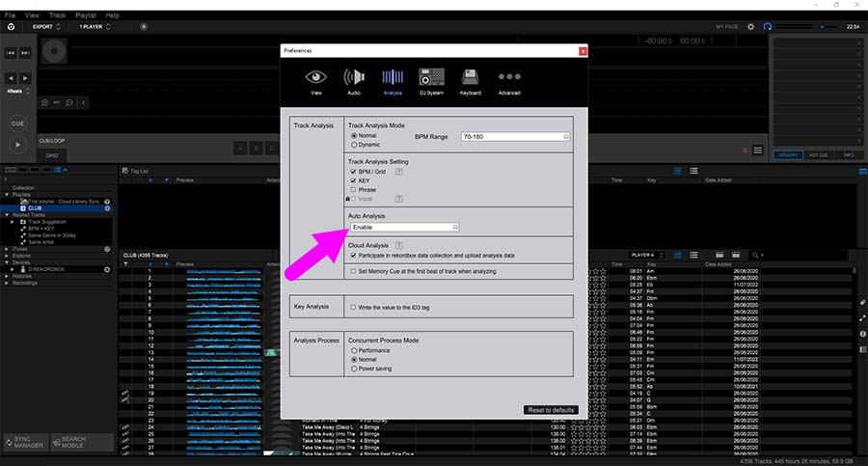The image size is (868, 466).
Task: Click the Sync Manager button
Action: point(25,442)
